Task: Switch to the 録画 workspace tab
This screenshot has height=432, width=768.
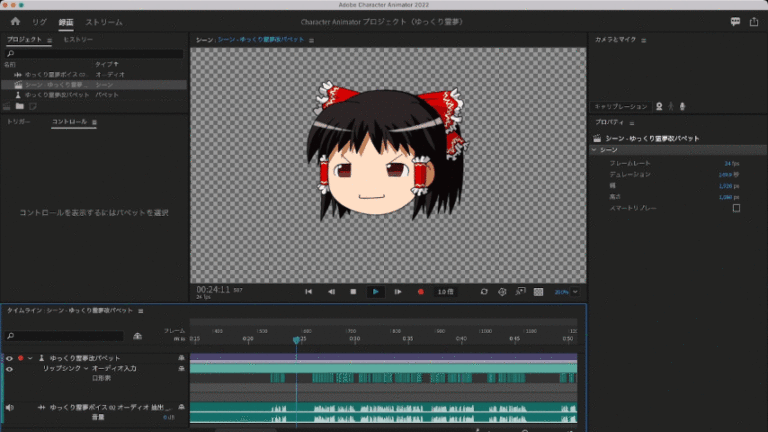Action: [x=66, y=22]
